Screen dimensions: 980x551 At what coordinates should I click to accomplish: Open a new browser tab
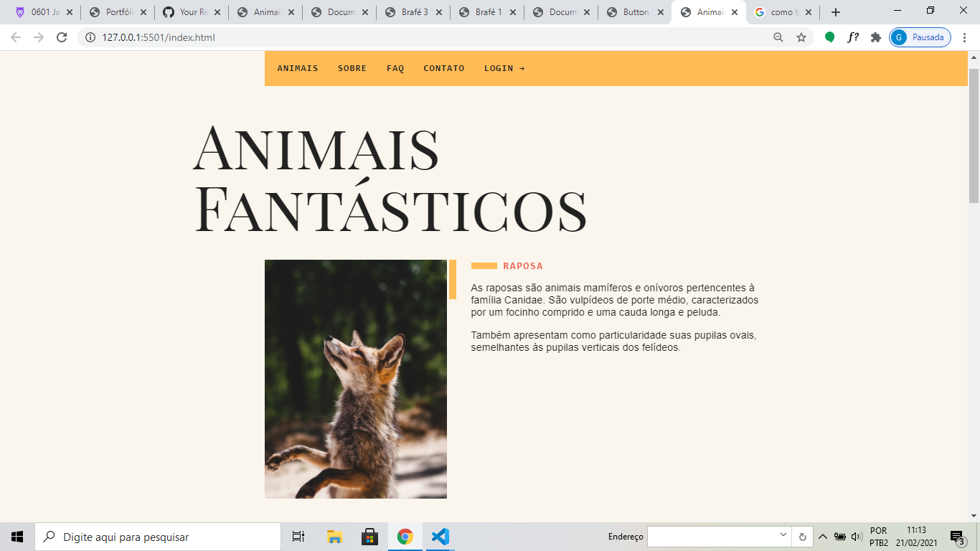click(x=835, y=12)
